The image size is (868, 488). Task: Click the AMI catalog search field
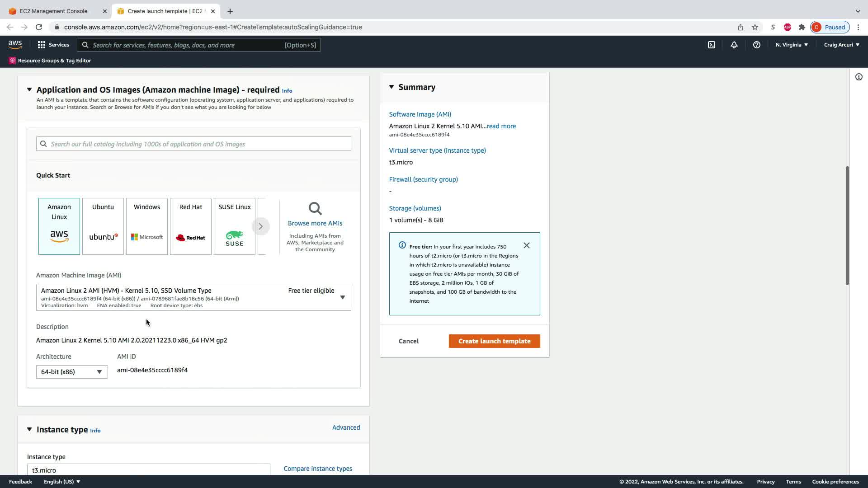point(193,144)
